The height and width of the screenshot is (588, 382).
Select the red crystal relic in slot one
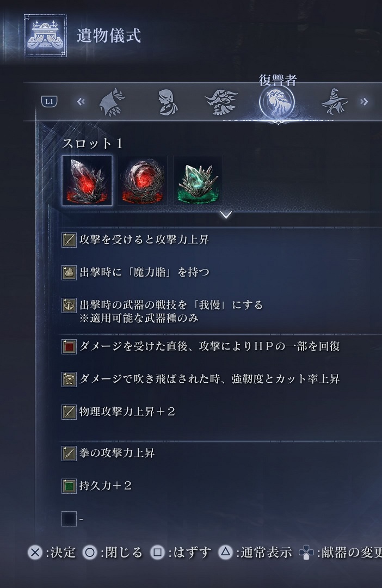pyautogui.click(x=87, y=181)
